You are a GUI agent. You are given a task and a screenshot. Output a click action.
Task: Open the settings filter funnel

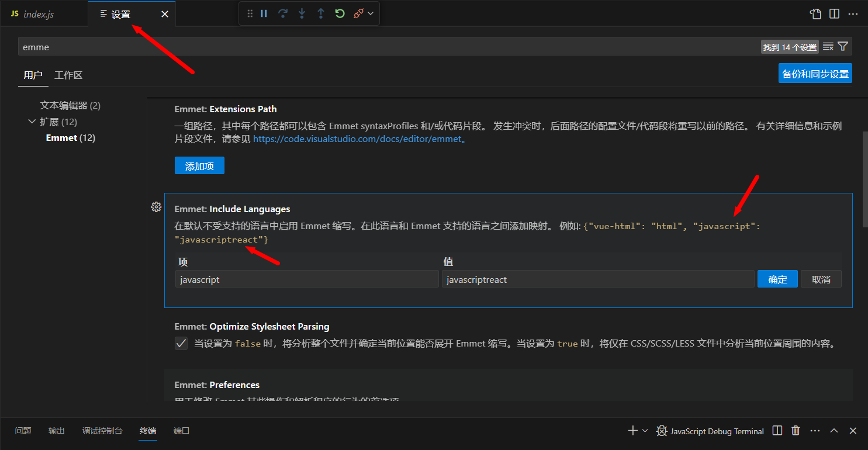click(x=843, y=47)
